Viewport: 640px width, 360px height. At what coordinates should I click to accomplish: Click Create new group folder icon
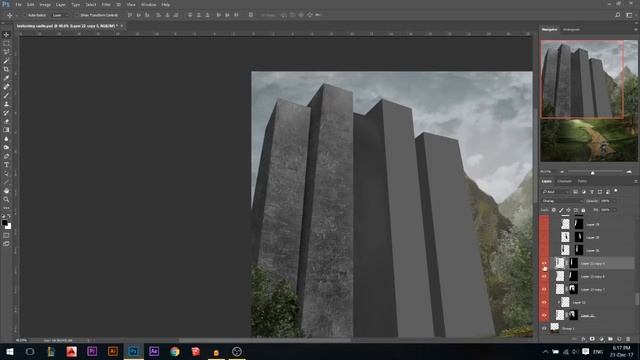[610, 339]
